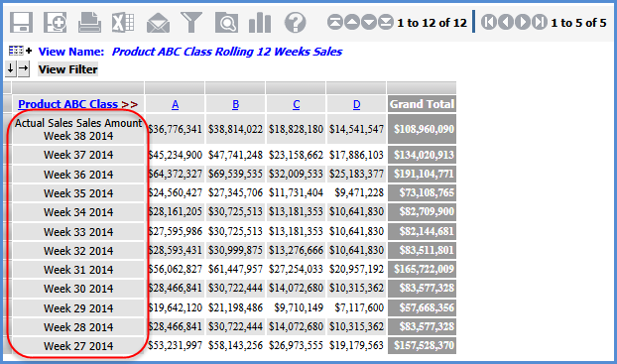Print the report using printer icon

click(89, 22)
